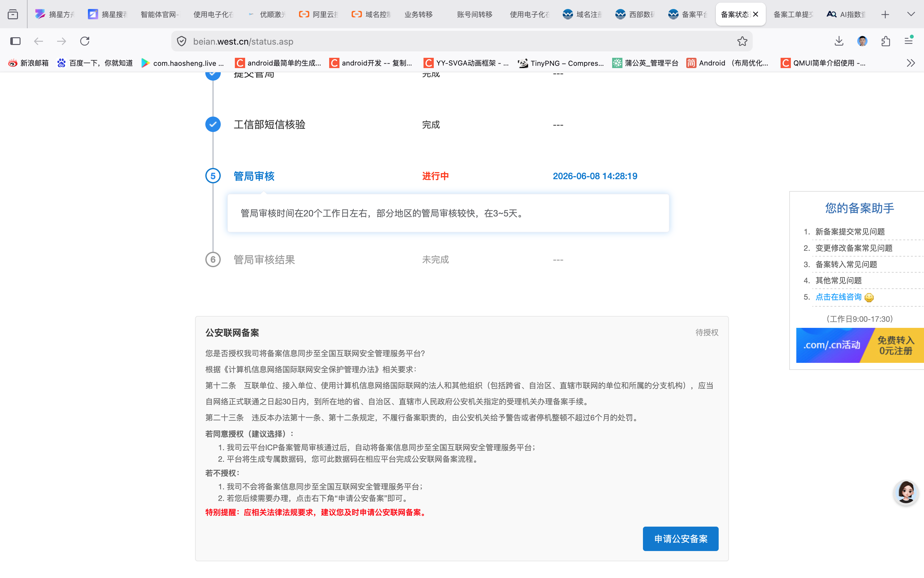The height and width of the screenshot is (578, 924).
Task: Select the 管局审核 step title
Action: tap(254, 176)
